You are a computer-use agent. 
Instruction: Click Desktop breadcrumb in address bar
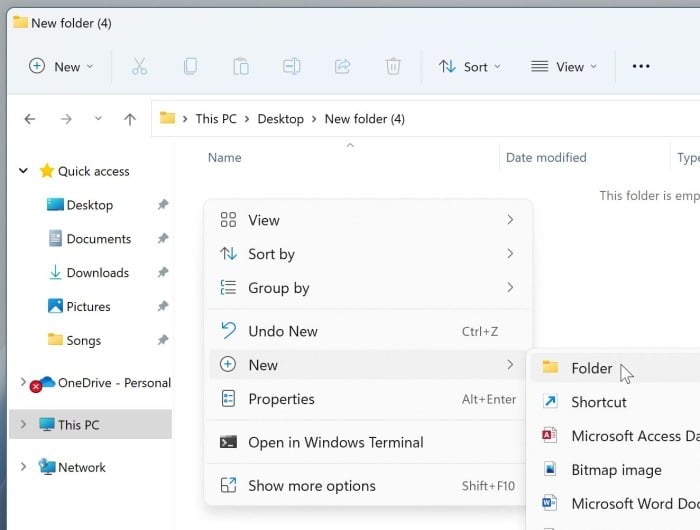click(x=280, y=119)
